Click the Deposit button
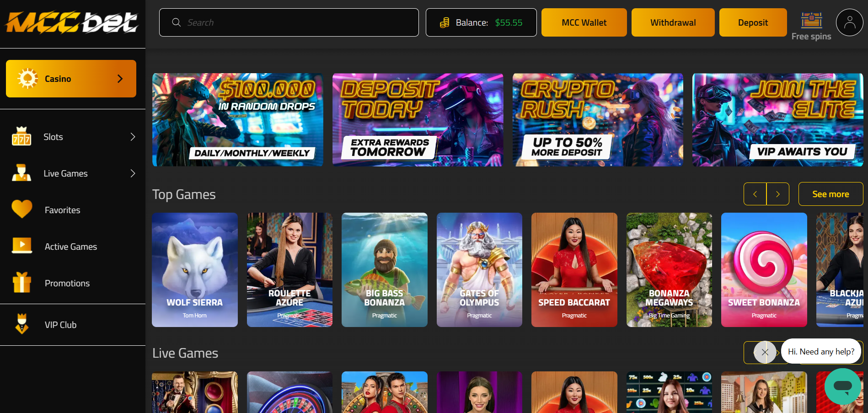 point(753,22)
